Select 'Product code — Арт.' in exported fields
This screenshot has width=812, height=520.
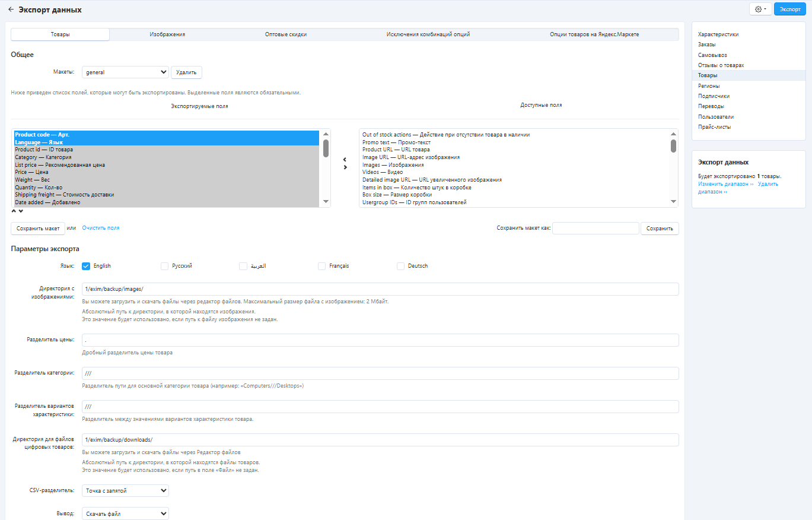pos(167,135)
